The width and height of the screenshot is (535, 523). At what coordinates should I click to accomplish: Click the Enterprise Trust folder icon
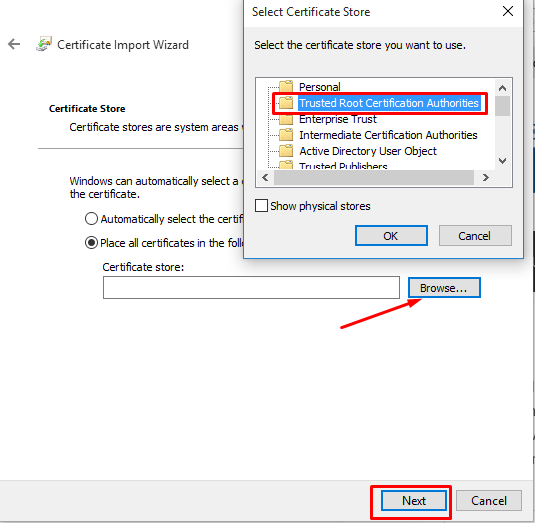tap(286, 119)
